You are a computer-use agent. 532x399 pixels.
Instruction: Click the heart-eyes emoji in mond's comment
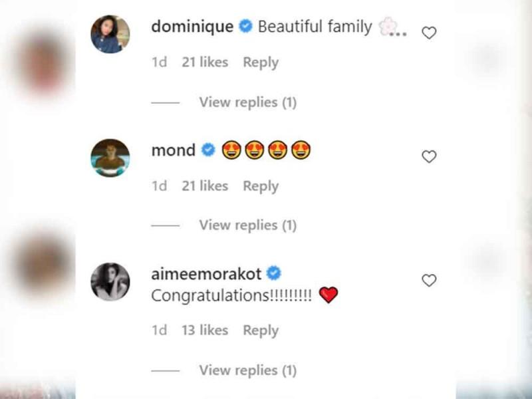[233, 150]
